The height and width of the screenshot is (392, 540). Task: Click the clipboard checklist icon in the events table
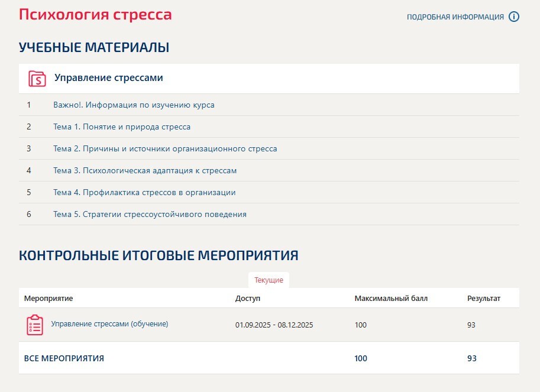click(x=35, y=325)
